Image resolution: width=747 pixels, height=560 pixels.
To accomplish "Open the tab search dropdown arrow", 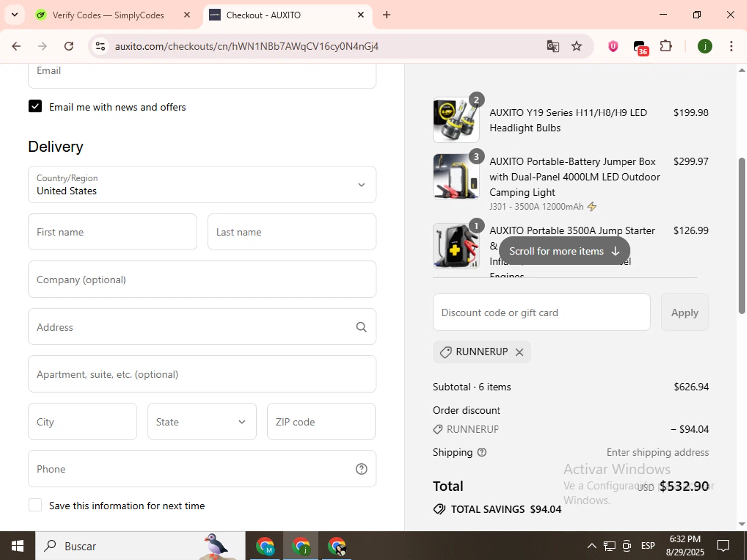I will pos(15,15).
